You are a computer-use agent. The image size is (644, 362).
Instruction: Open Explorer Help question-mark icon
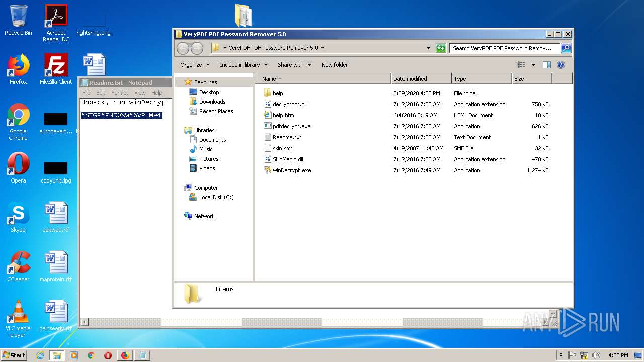pos(561,65)
